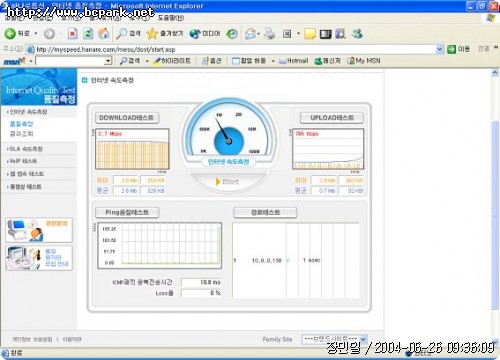The width and height of the screenshot is (500, 360).
Task: Open the History clock icon
Action: coord(232,33)
